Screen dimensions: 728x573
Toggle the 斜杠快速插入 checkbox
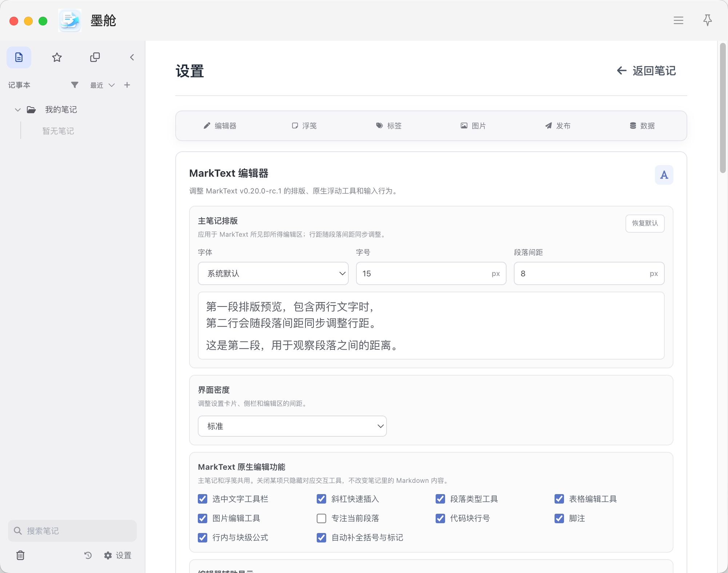321,499
